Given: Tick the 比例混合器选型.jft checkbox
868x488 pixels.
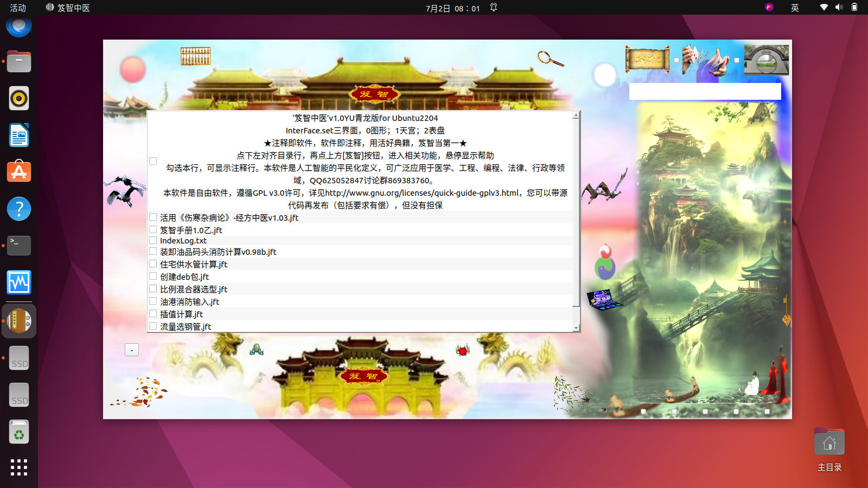Looking at the screenshot, I should [x=153, y=288].
